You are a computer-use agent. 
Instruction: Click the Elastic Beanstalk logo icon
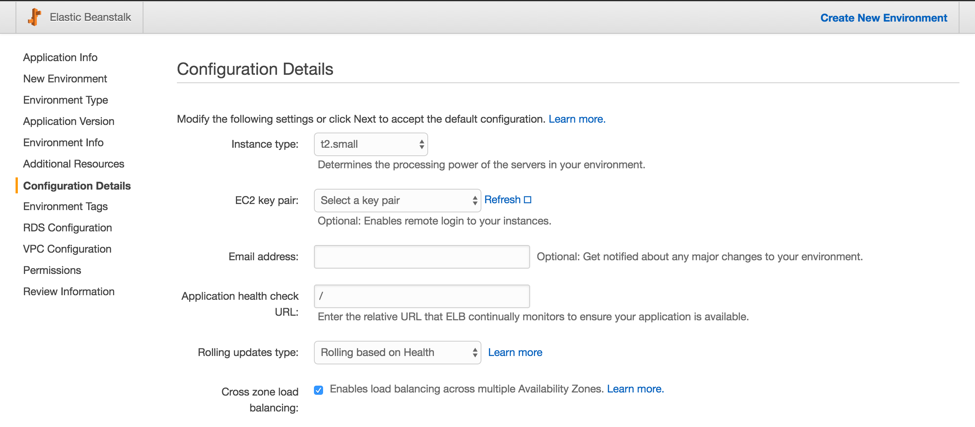click(x=34, y=17)
